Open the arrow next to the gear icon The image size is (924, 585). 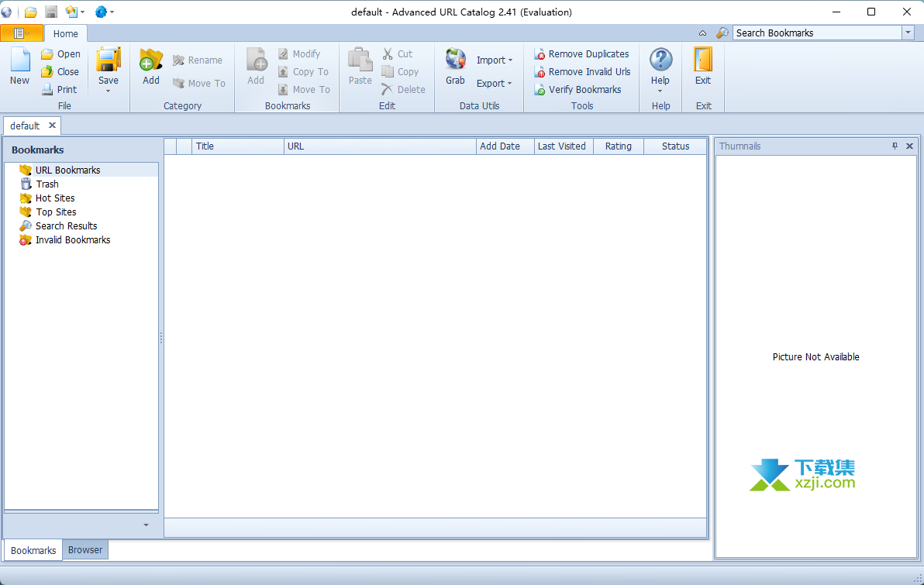coord(112,12)
